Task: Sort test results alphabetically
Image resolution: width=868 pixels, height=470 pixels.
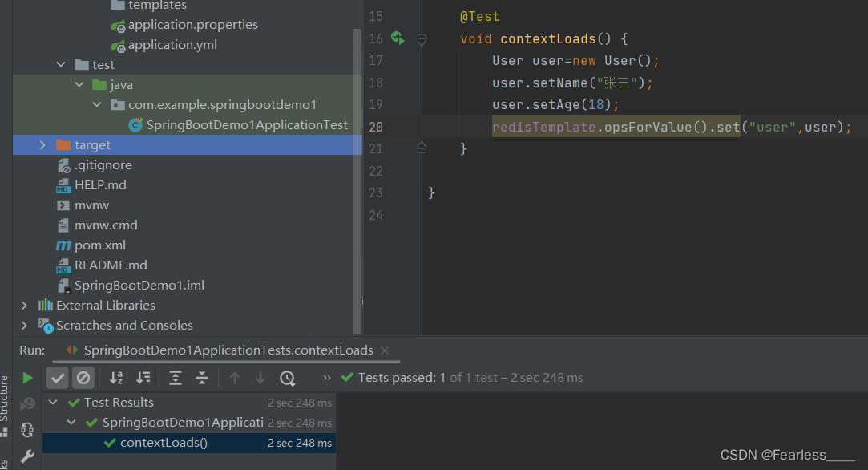Action: [116, 378]
